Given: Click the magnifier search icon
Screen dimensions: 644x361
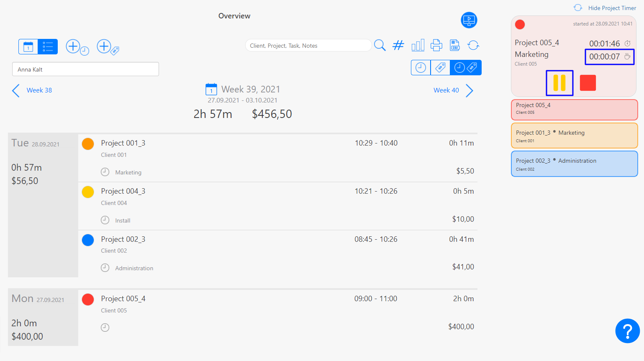Looking at the screenshot, I should pos(380,45).
